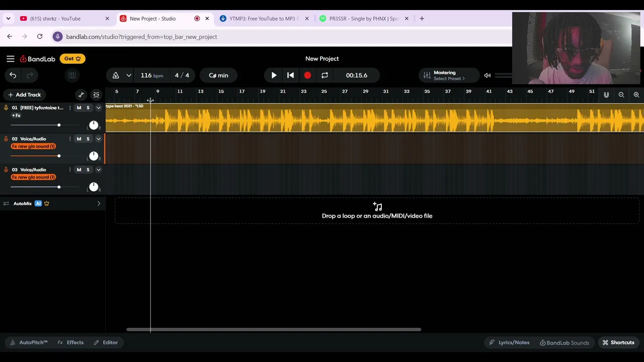Click track 01 pan knob
The height and width of the screenshot is (362, 644).
click(94, 125)
